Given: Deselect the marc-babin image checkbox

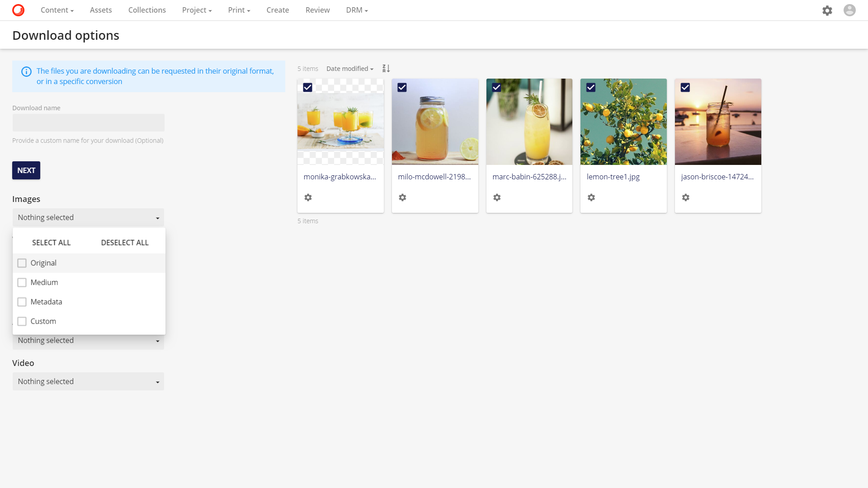Looking at the screenshot, I should (496, 88).
